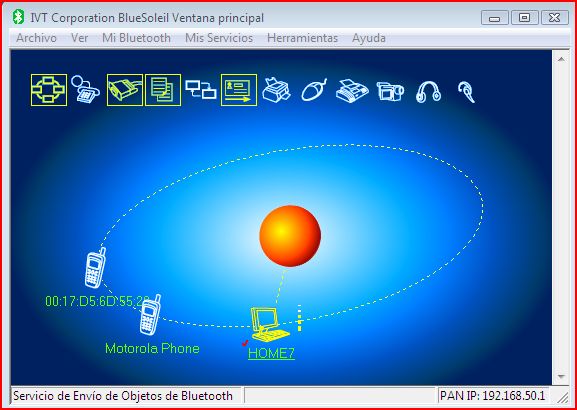This screenshot has height=410, width=577.
Task: Select the Bluetooth Headset service icon
Action: pyautogui.click(x=467, y=92)
